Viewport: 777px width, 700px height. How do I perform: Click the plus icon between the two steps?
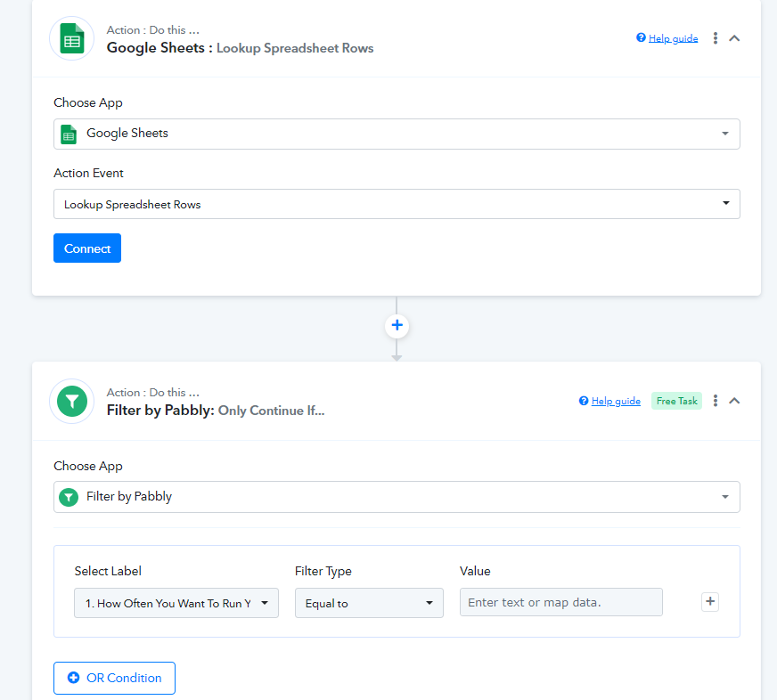[x=397, y=325]
